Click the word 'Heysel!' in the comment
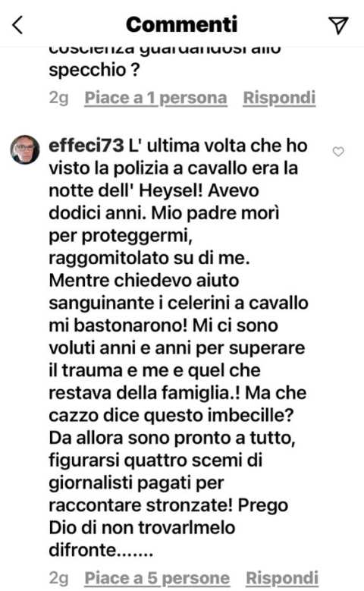364x591 pixels. (171, 190)
